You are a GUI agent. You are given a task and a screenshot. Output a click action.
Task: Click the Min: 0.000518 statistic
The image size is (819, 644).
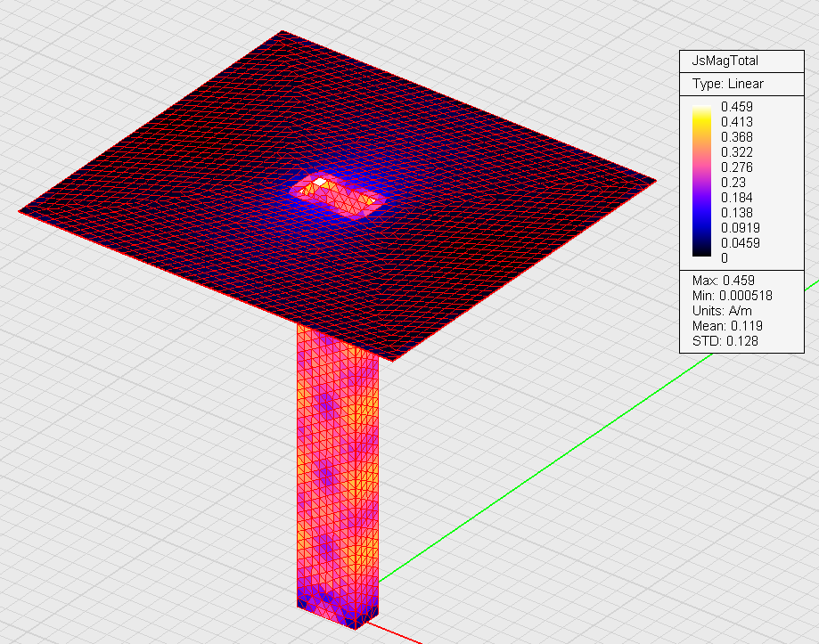point(732,296)
